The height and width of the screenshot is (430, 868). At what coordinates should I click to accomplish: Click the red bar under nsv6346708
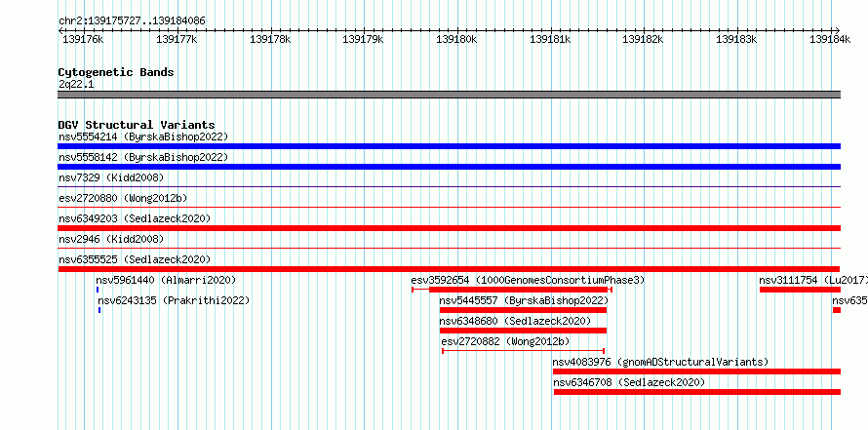pos(697,392)
